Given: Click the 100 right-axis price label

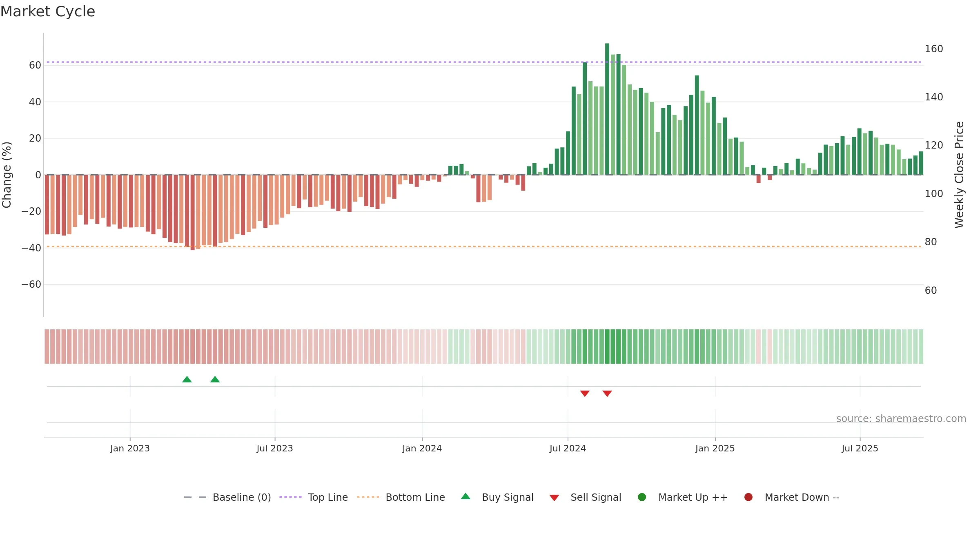Looking at the screenshot, I should (x=934, y=194).
